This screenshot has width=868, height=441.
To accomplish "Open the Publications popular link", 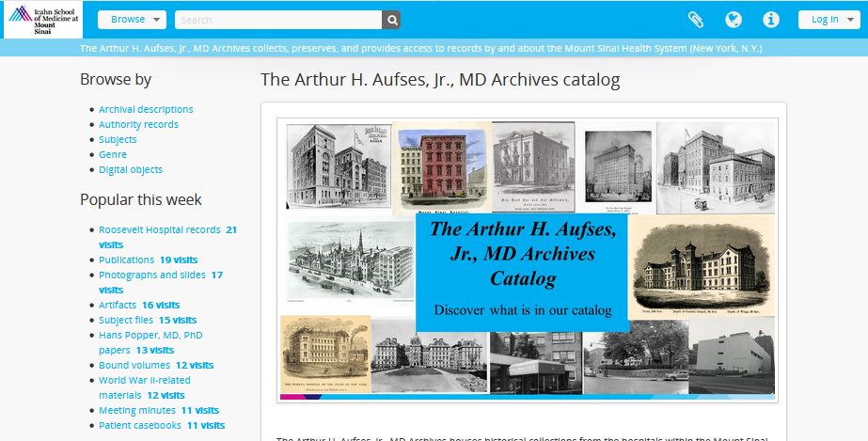I will click(x=126, y=260).
